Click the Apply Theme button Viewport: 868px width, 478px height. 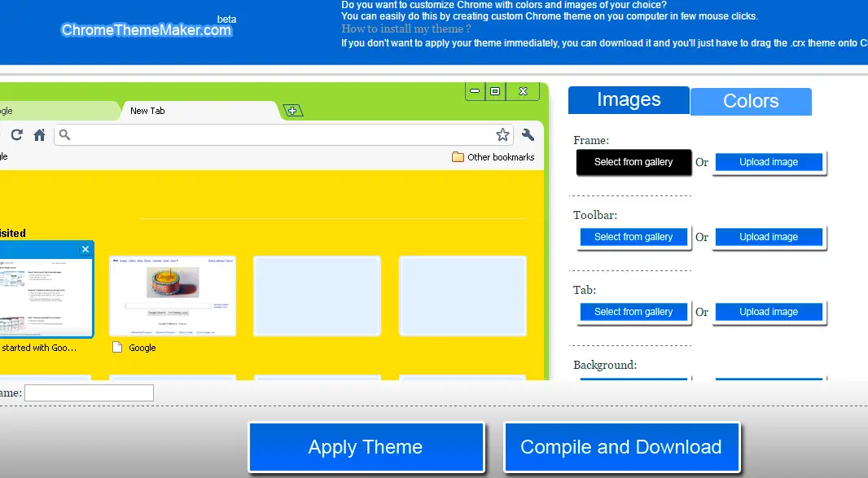click(366, 447)
